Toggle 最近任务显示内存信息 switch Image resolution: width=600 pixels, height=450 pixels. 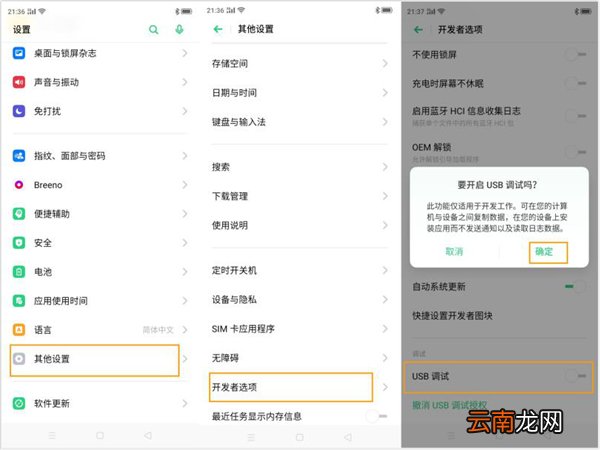coord(376,416)
